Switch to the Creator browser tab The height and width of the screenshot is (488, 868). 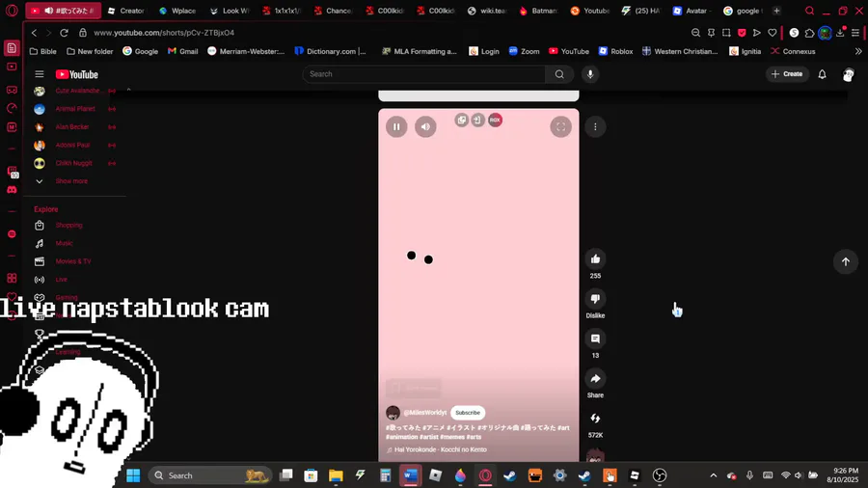pos(126,11)
